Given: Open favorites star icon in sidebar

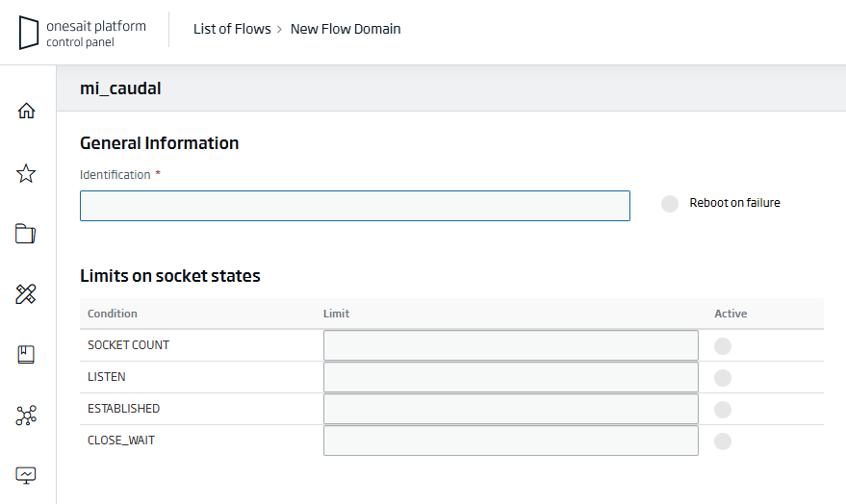Looking at the screenshot, I should (x=27, y=173).
